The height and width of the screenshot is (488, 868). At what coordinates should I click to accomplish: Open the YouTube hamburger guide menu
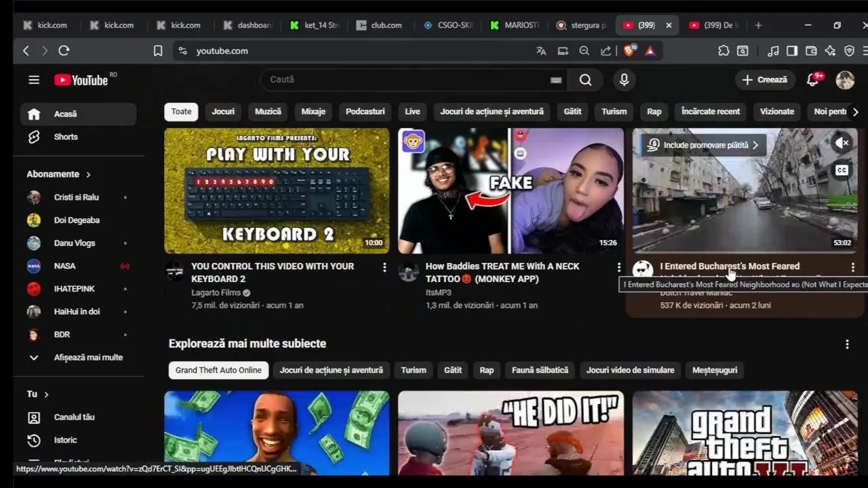click(34, 80)
